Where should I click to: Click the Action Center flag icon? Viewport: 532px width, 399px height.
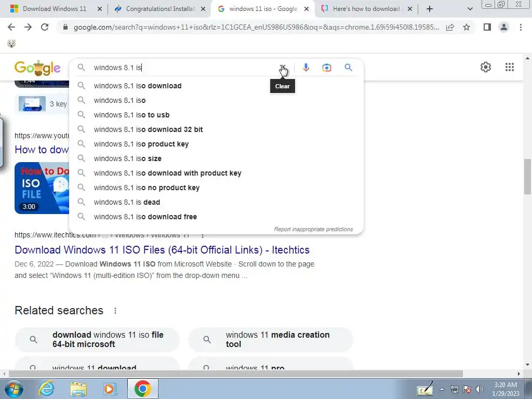click(x=467, y=389)
